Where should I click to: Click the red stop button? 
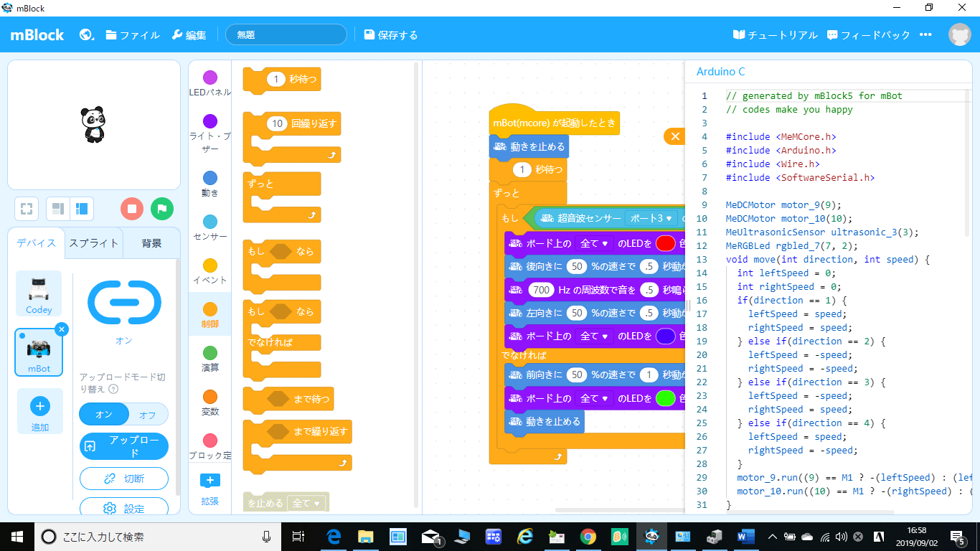[x=131, y=209]
